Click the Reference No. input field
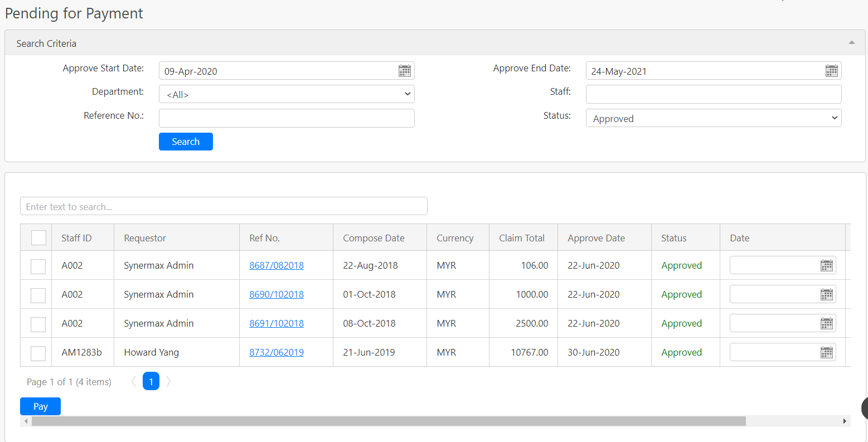This screenshot has width=868, height=442. (287, 118)
